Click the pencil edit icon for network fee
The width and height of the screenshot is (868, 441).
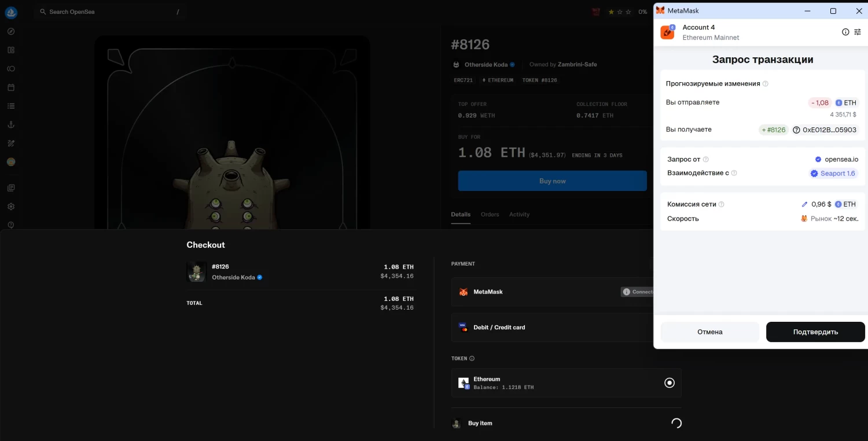(x=804, y=204)
